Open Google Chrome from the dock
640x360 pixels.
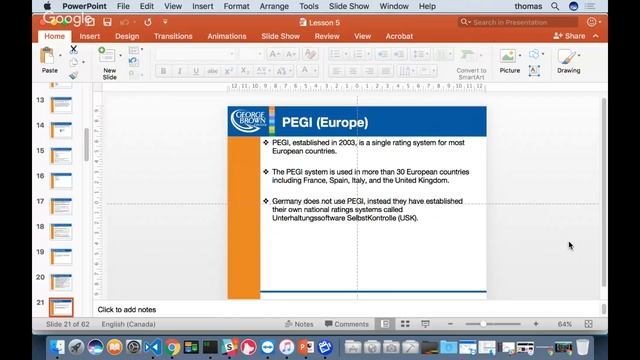coord(172,347)
